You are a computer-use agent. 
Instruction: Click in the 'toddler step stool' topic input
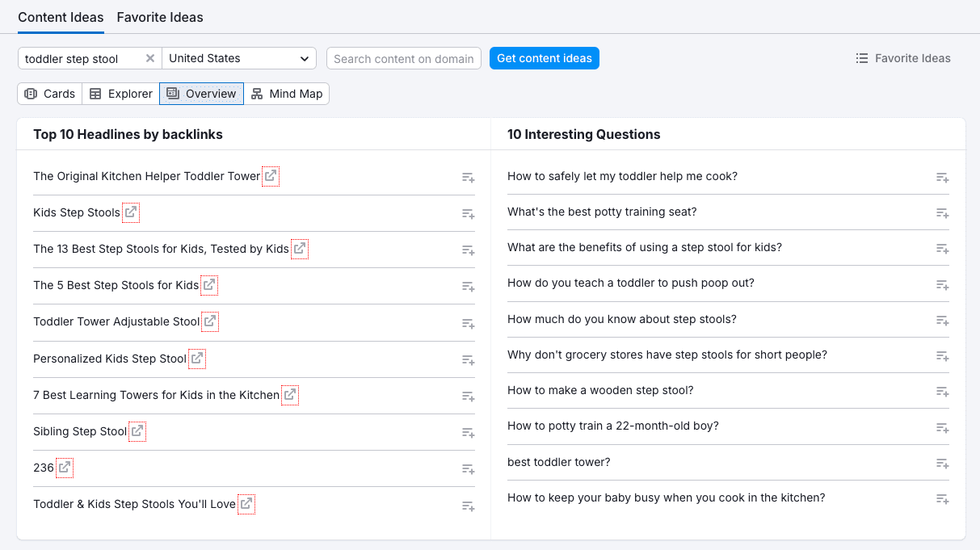coord(81,58)
